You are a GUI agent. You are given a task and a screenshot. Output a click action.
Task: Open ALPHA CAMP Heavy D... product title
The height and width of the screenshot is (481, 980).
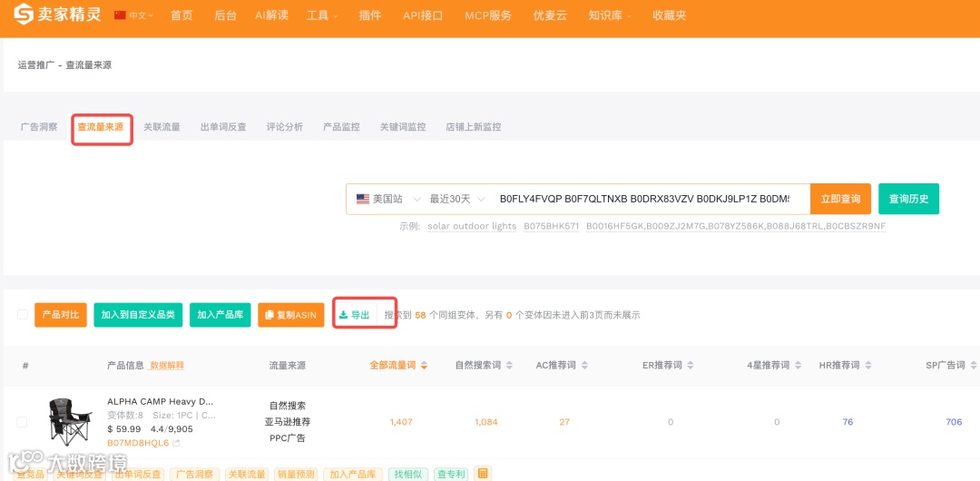point(160,401)
